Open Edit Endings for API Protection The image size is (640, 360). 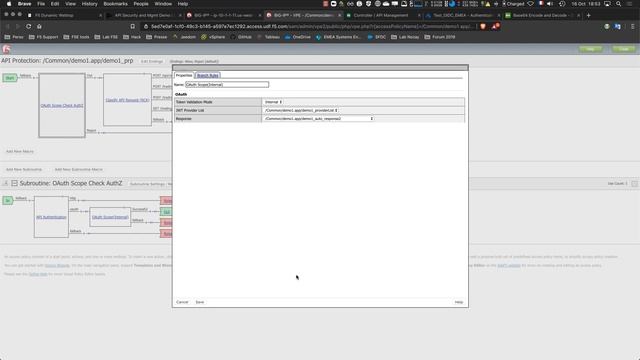coord(152,61)
